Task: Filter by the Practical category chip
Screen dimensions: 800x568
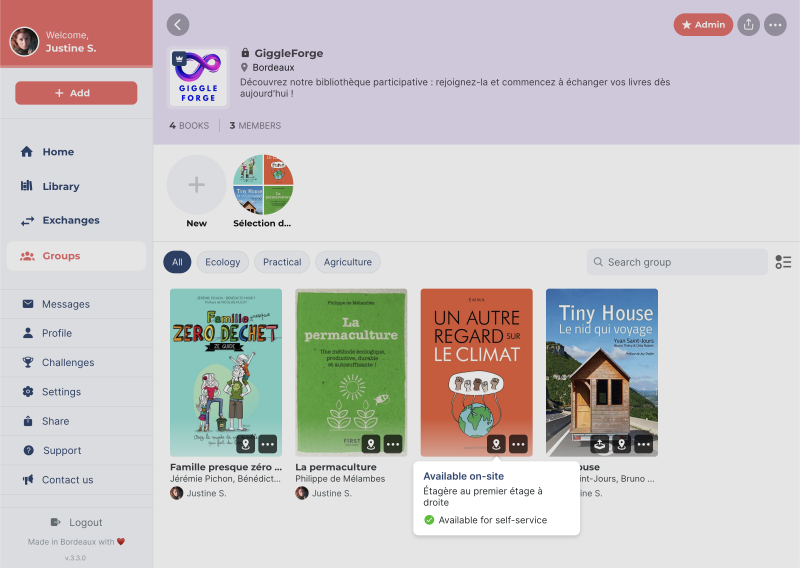Action: [282, 262]
